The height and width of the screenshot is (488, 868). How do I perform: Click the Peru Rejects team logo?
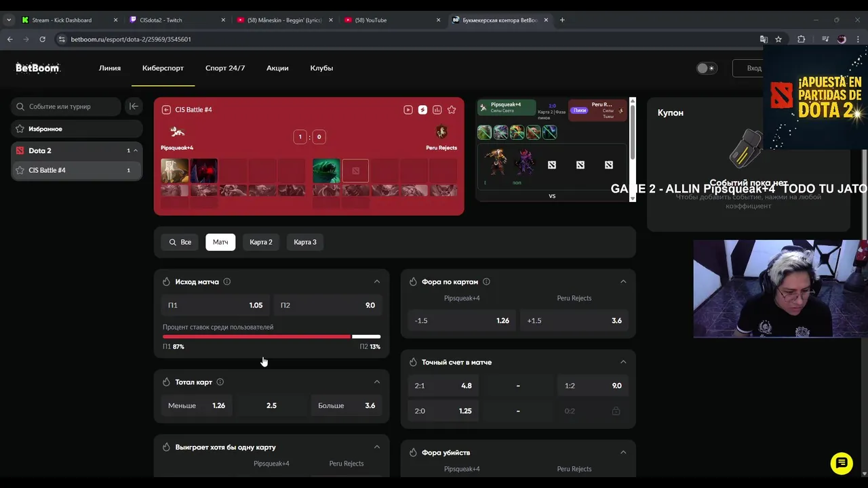(441, 131)
